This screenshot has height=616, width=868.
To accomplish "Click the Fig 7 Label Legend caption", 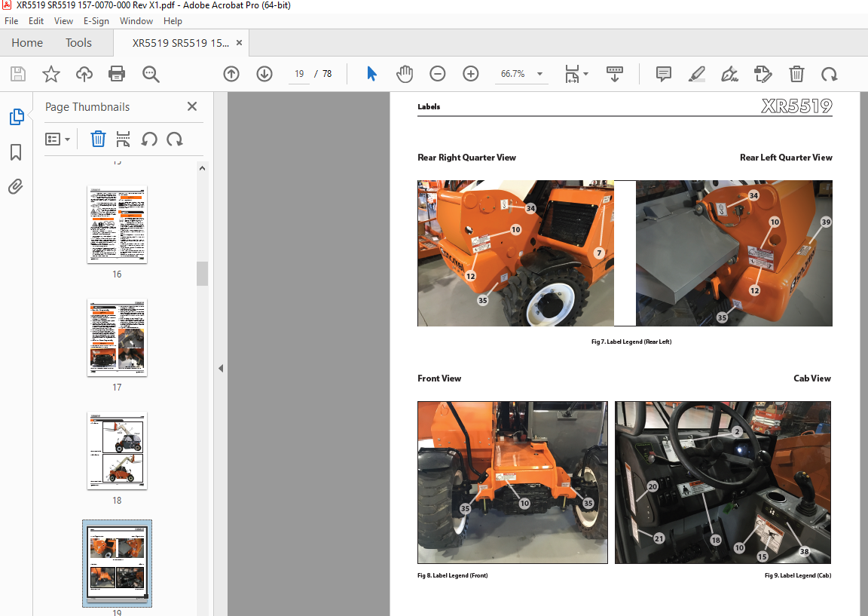I will point(631,342).
